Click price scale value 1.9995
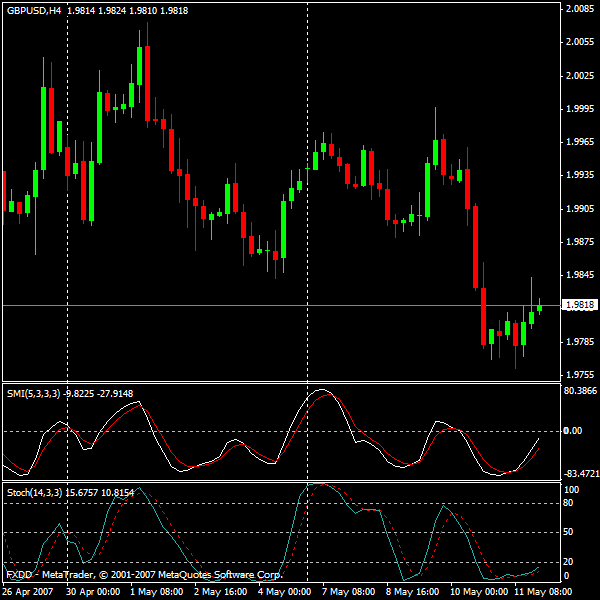The height and width of the screenshot is (600, 600). pos(580,109)
